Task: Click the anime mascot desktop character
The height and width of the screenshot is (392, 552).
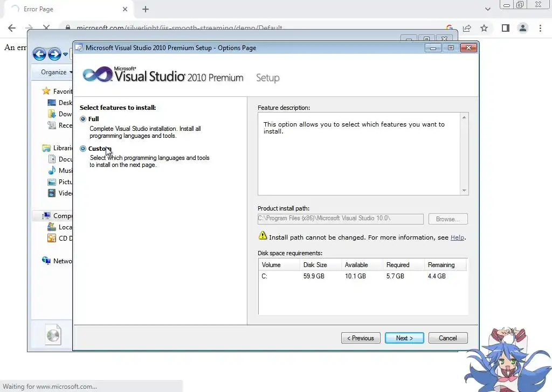Action: coord(509,359)
